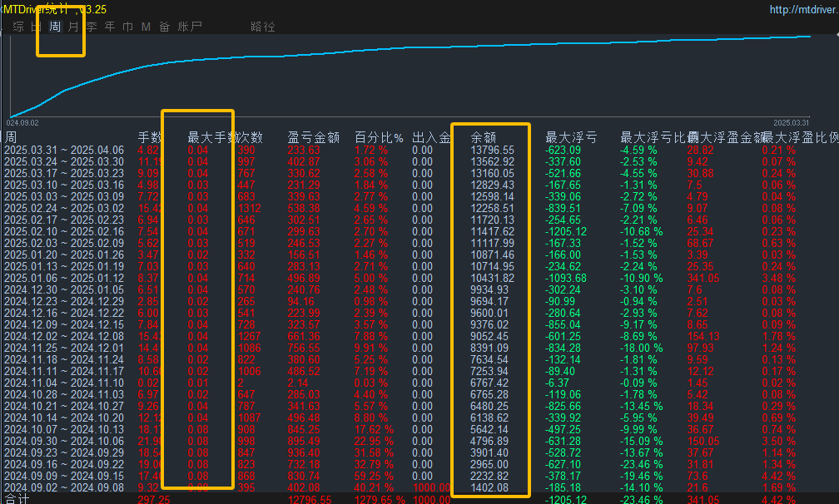Click floating loss ratio -18.00 %
839x504 pixels.
[642, 348]
